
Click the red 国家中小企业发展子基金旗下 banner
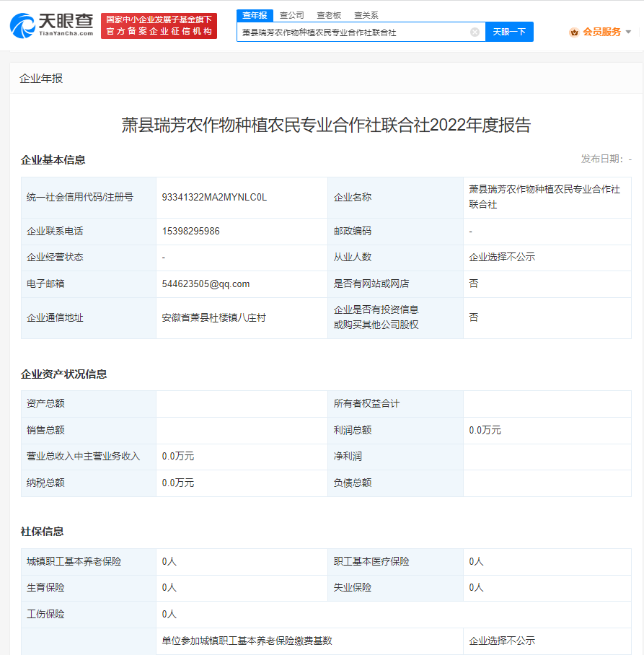pos(159,26)
